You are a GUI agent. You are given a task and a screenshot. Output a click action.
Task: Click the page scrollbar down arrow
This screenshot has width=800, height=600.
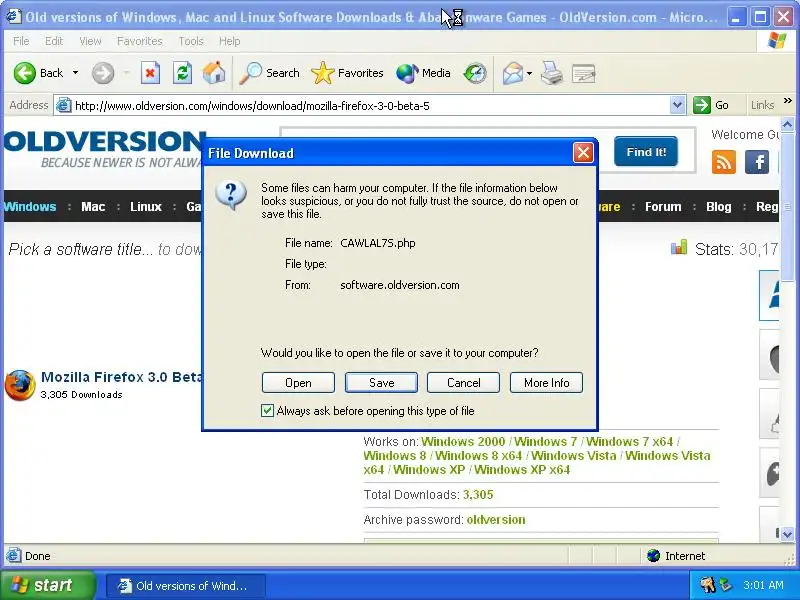point(787,535)
